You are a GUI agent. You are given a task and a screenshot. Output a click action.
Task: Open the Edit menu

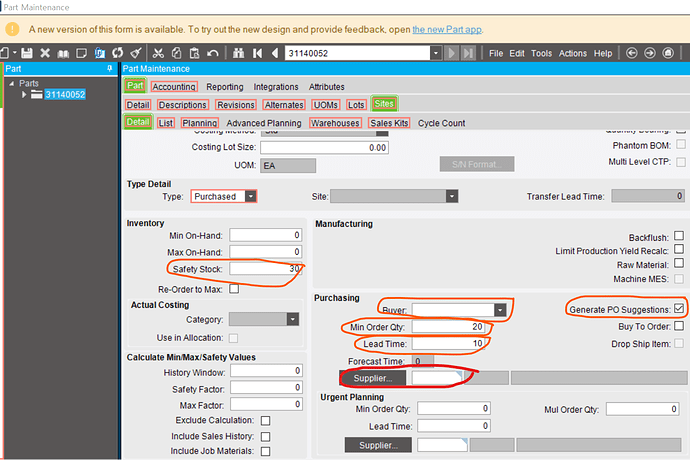[x=517, y=53]
